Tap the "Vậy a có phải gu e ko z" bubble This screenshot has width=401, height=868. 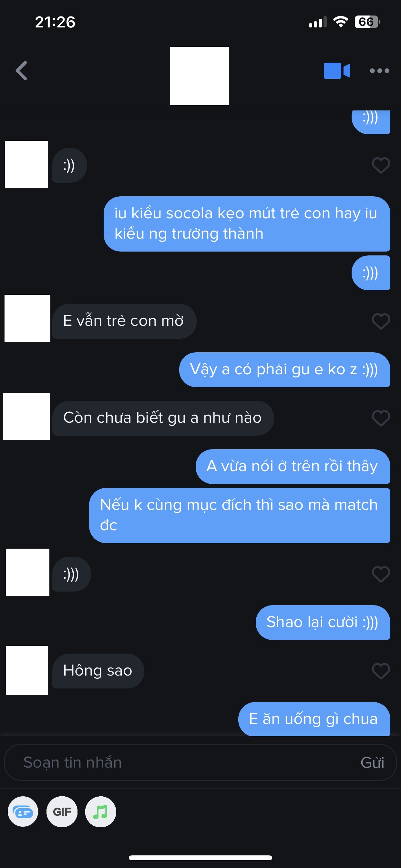(285, 370)
